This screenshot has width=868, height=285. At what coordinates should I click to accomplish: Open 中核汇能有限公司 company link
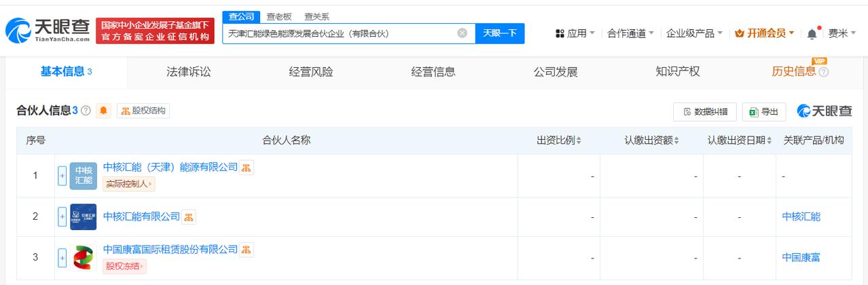[141, 216]
